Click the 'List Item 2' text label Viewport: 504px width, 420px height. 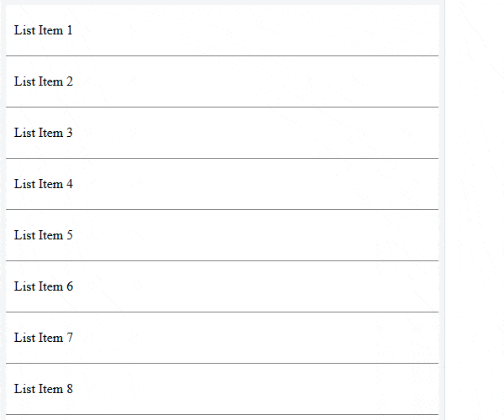44,81
